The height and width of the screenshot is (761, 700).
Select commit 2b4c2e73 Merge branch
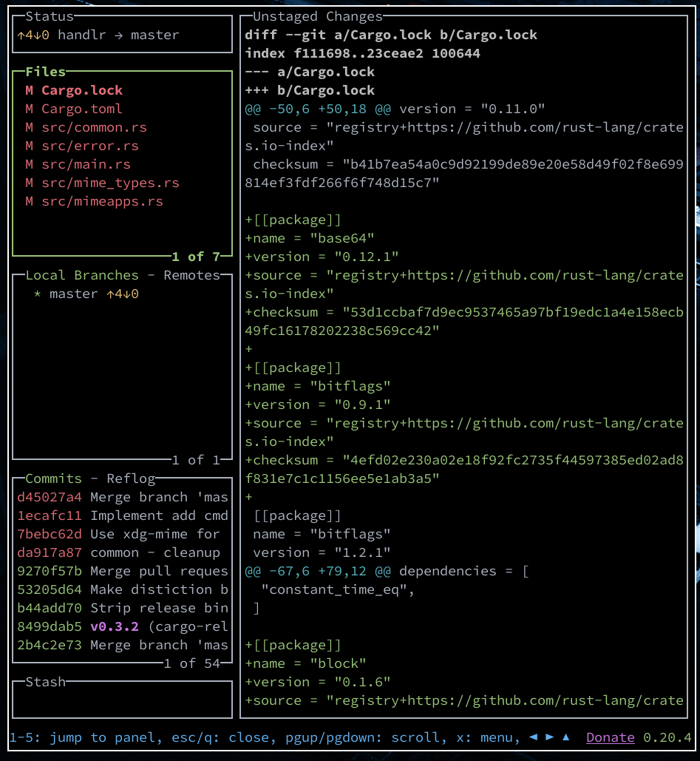122,645
